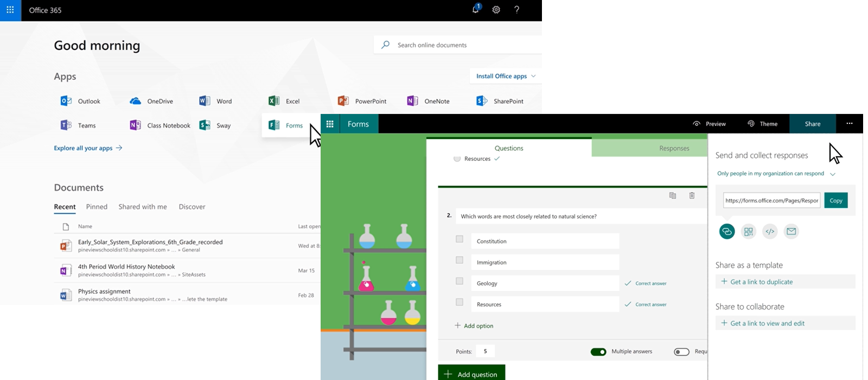Image resolution: width=868 pixels, height=380 pixels.
Task: Switch to the Shared with me tab
Action: click(143, 207)
